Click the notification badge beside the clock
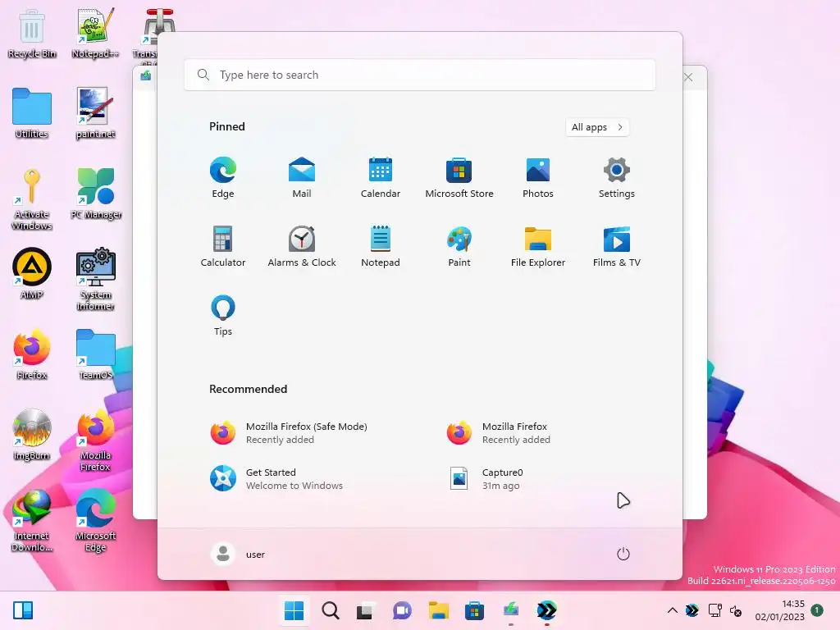 pos(817,610)
